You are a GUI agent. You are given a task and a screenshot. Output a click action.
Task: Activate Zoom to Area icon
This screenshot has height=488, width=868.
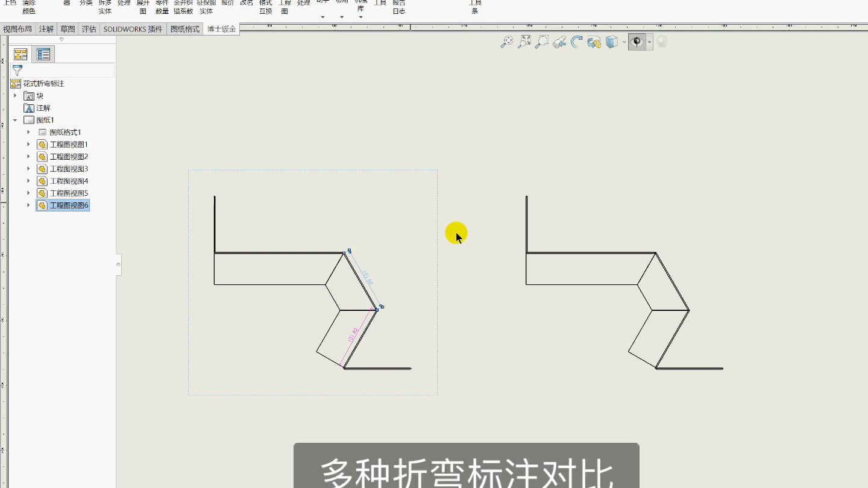coord(525,42)
